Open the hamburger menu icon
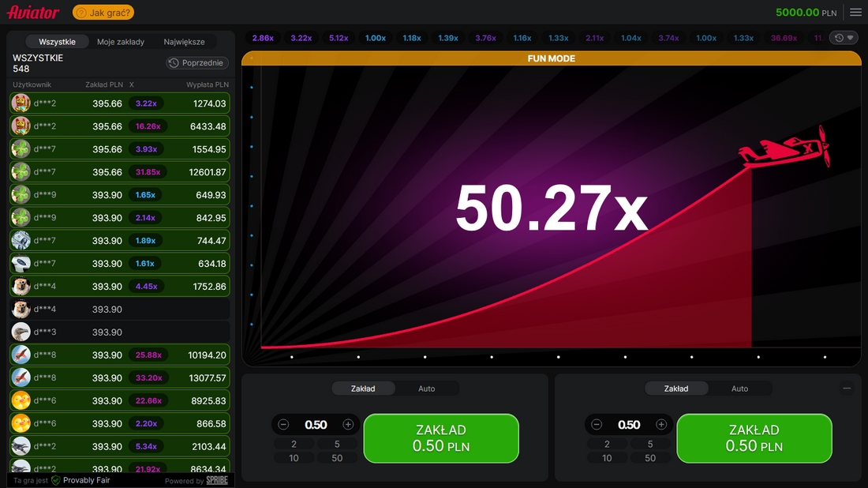The image size is (868, 488). click(855, 13)
